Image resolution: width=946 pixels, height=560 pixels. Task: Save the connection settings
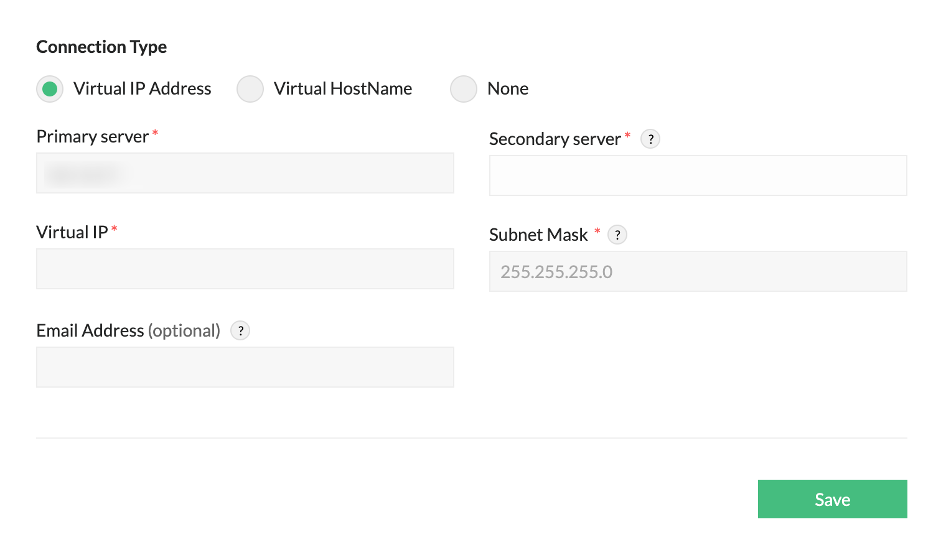pyautogui.click(x=833, y=499)
